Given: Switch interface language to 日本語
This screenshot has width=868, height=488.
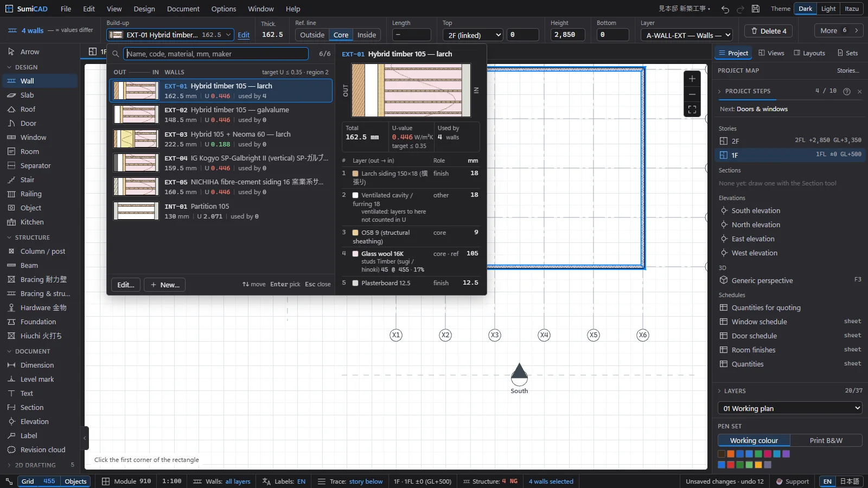Looking at the screenshot, I should [x=850, y=481].
